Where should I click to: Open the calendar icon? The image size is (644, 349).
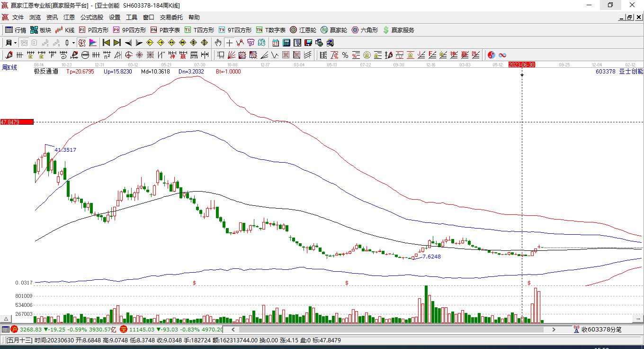coord(275,43)
